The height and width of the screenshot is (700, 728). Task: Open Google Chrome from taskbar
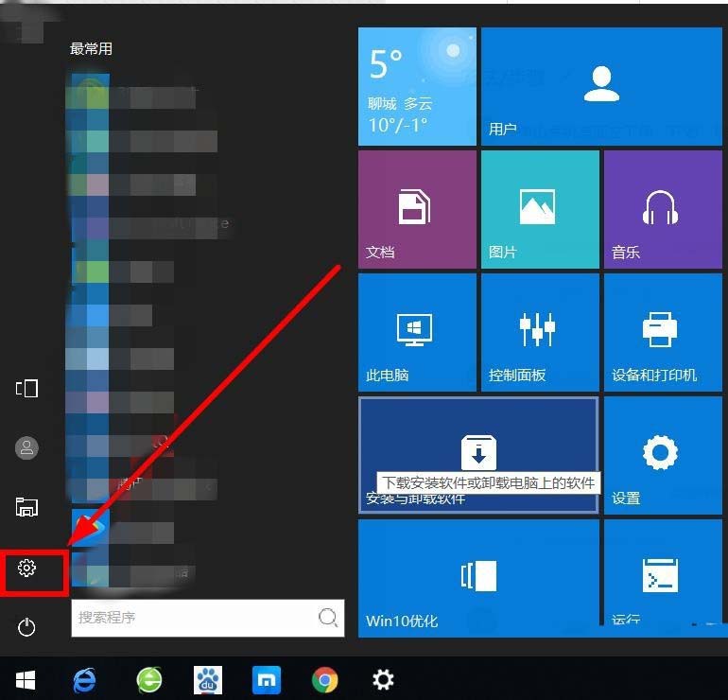tap(325, 680)
